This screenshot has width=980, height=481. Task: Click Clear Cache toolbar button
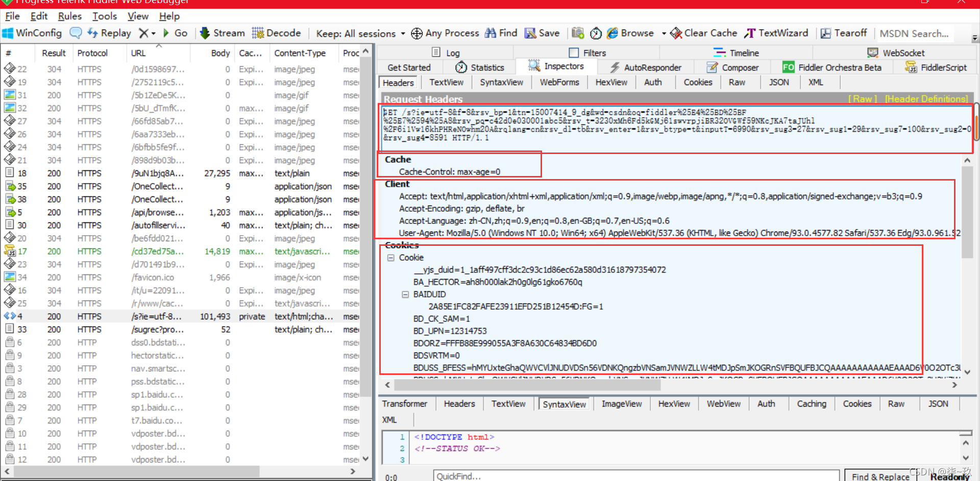pyautogui.click(x=703, y=33)
